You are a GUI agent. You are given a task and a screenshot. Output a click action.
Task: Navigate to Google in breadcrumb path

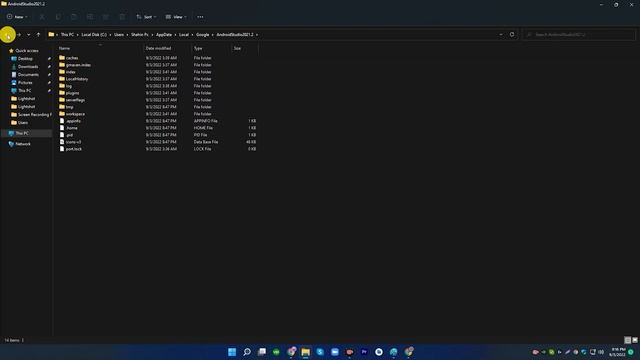(x=202, y=35)
